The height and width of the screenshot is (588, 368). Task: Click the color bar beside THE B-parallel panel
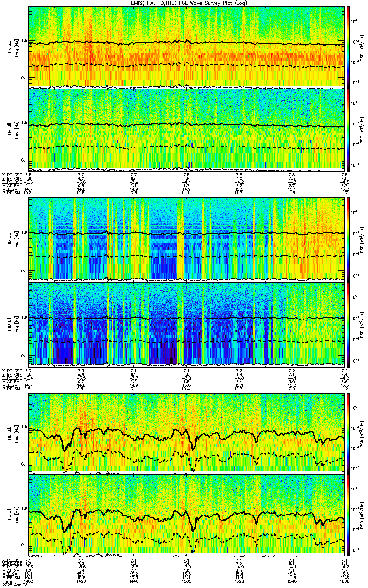(x=348, y=514)
